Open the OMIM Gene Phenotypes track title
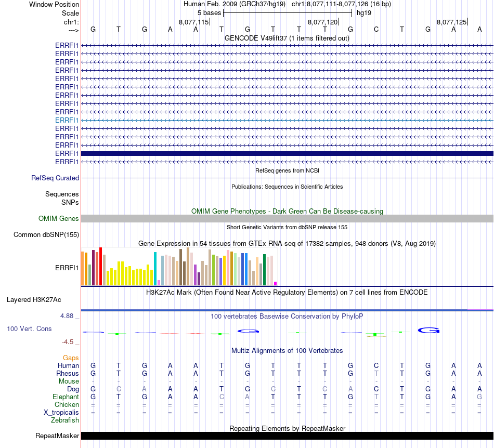 coord(287,211)
